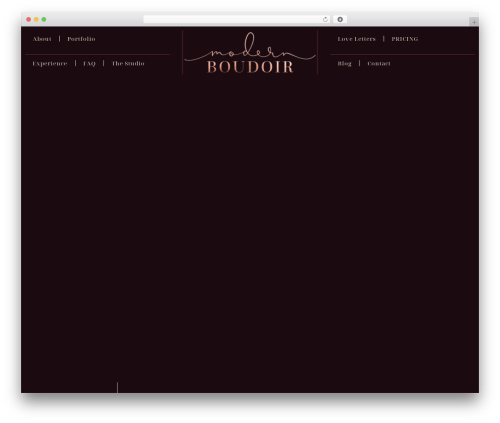Viewport: 500px width, 423px height.
Task: Reload the page via refresh icon
Action: click(325, 19)
